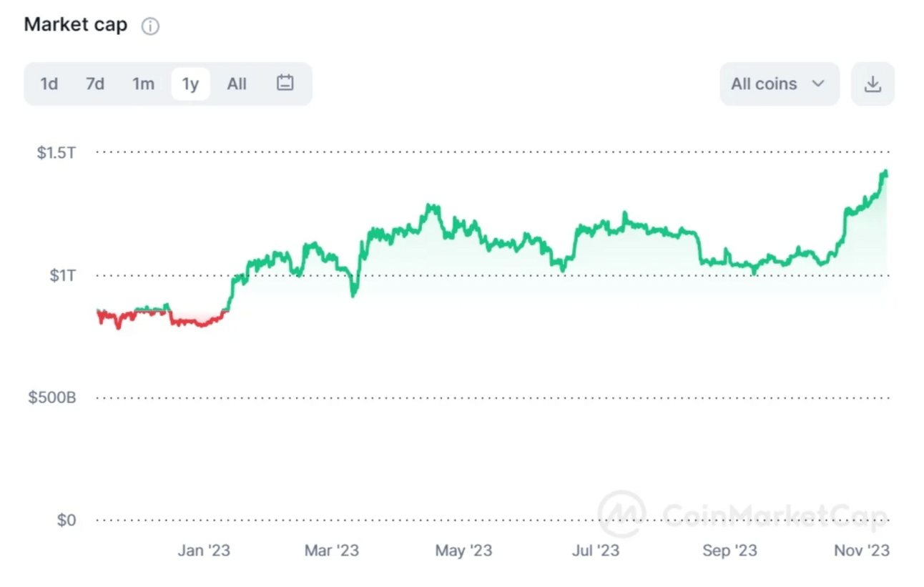The width and height of the screenshot is (924, 587).
Task: Select the 1y time range
Action: click(x=190, y=84)
